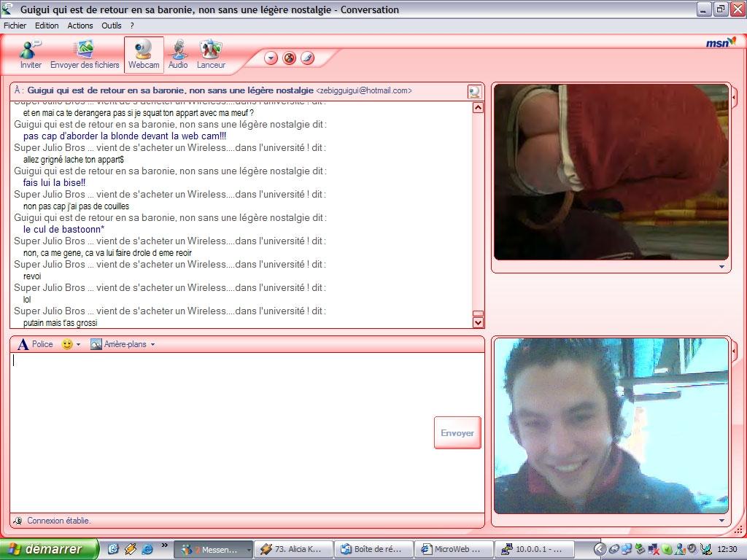
Task: Click the MSN Messenger tray icon
Action: (679, 550)
